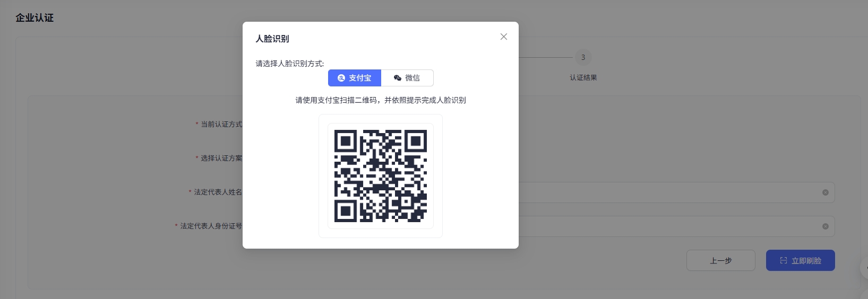Clear the 法定代表人姓名 input field
Viewport: 868px width, 299px height.
tap(825, 192)
